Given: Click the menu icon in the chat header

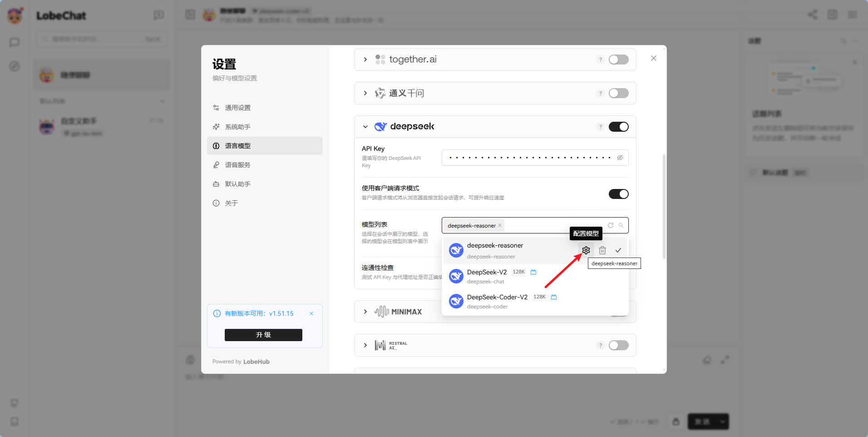Looking at the screenshot, I should pyautogui.click(x=853, y=15).
